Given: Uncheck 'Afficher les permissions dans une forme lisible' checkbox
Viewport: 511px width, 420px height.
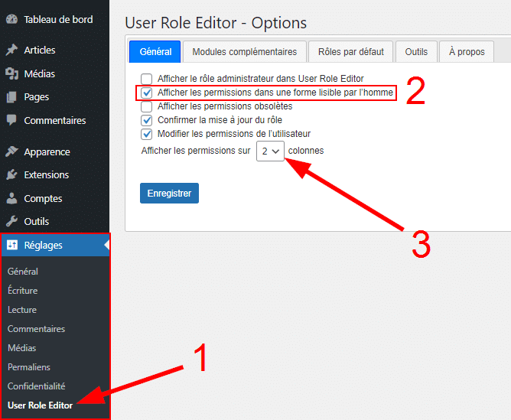Looking at the screenshot, I should tap(147, 93).
